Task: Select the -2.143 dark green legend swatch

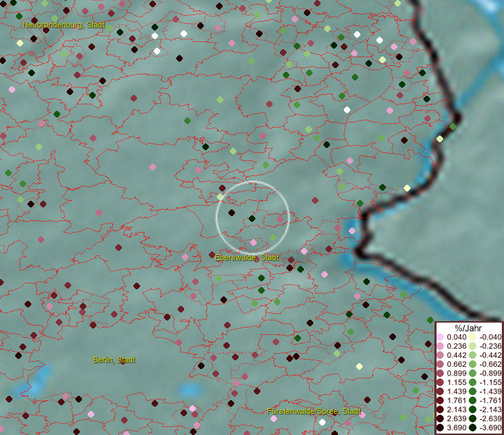Action: tap(473, 410)
